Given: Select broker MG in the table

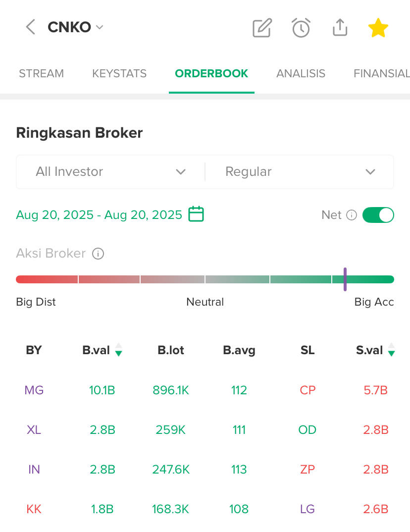Looking at the screenshot, I should (x=34, y=390).
